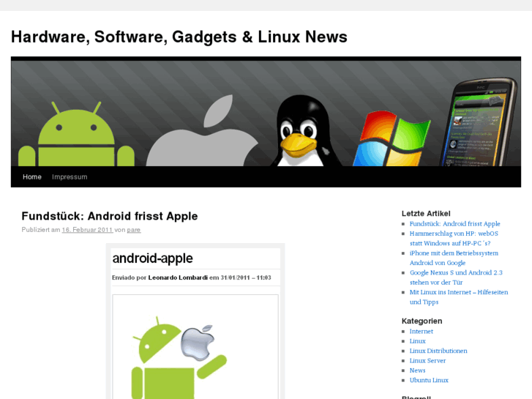
Task: Click the grey Apple logo in banner
Action: [202, 131]
